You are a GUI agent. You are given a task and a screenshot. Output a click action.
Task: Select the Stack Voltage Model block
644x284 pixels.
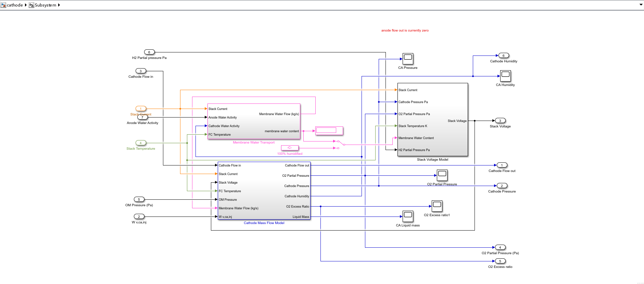[x=433, y=120]
